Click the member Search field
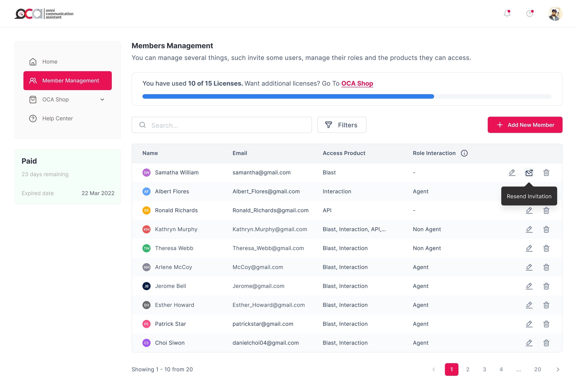This screenshot has width=577, height=392. (222, 125)
